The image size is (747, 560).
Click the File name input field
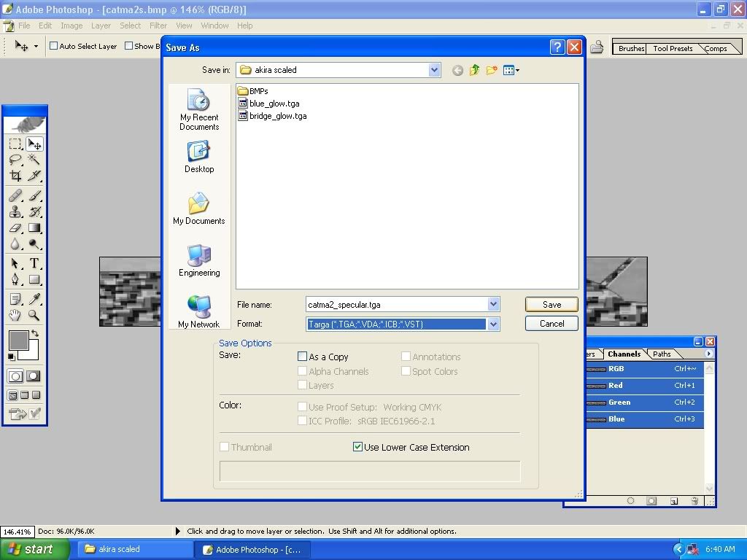pyautogui.click(x=397, y=304)
